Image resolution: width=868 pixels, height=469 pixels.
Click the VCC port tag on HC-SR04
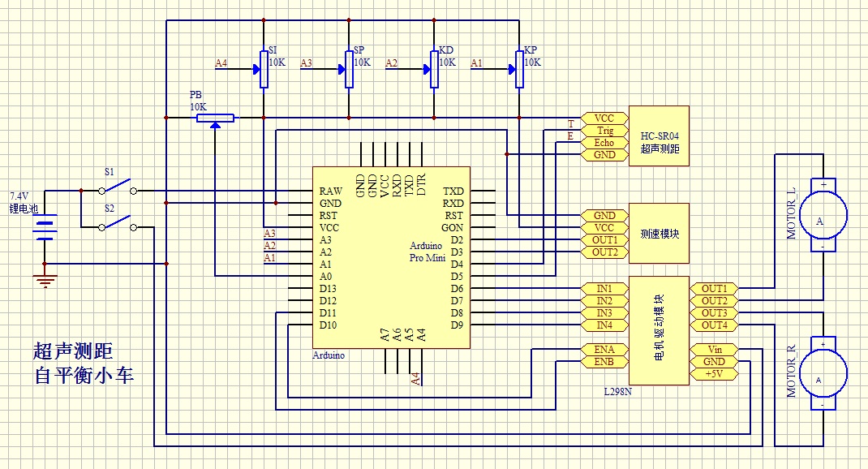[x=604, y=118]
